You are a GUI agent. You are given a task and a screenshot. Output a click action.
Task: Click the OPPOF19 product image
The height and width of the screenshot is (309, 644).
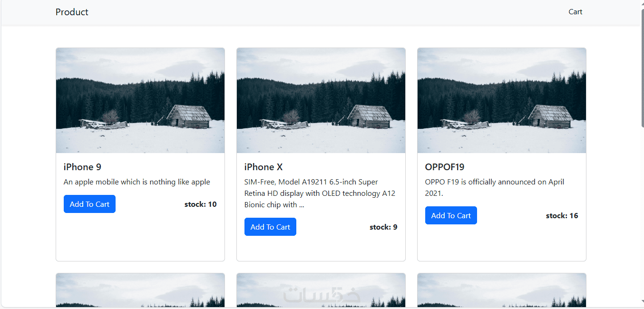tap(502, 100)
